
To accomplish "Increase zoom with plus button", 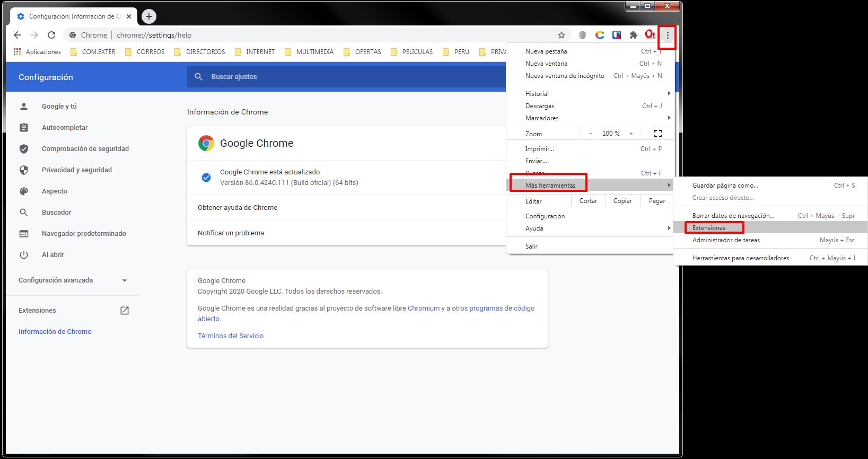I will coord(631,134).
